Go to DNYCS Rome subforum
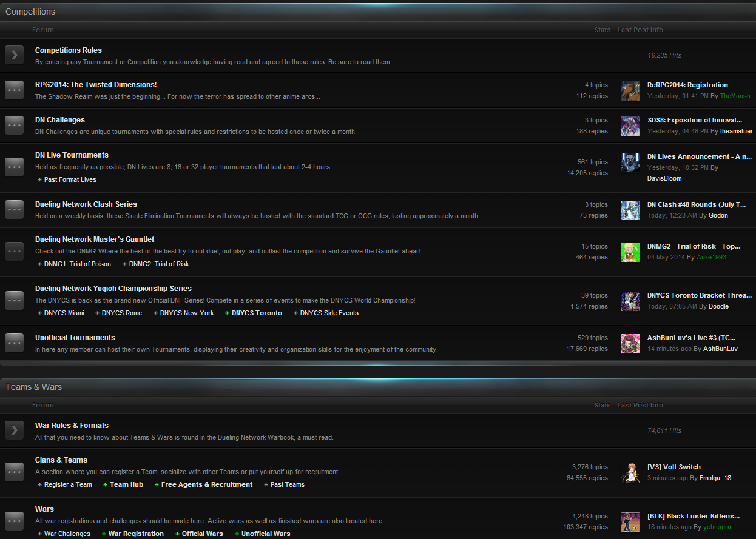The height and width of the screenshot is (539, 756). (122, 313)
